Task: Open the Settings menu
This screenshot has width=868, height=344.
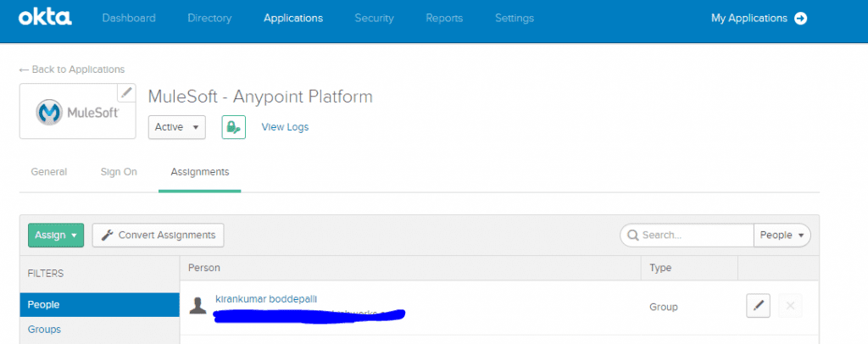Action: [x=515, y=19]
